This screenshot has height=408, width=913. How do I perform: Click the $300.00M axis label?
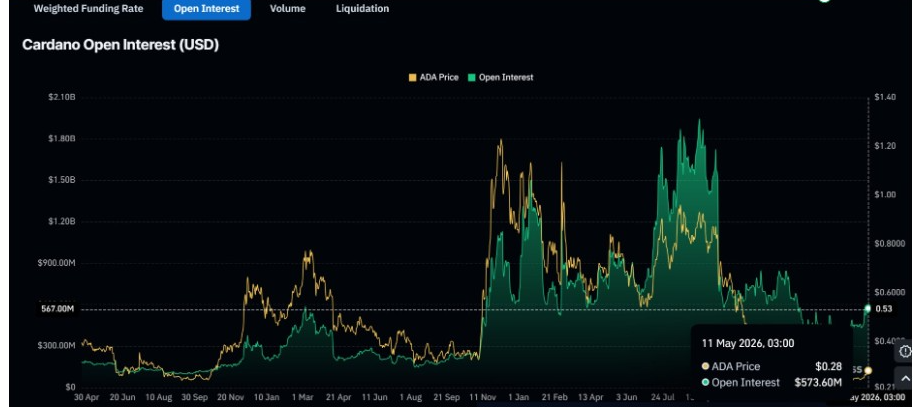pos(57,345)
